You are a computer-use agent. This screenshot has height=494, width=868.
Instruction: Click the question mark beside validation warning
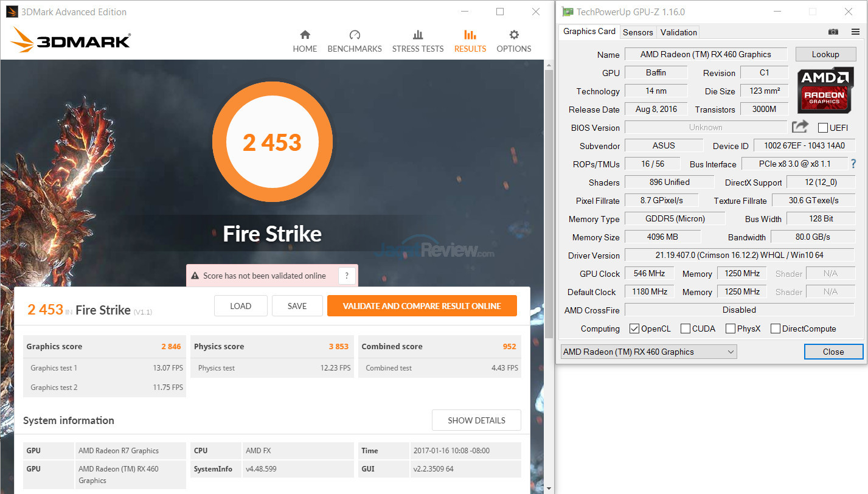coord(347,276)
